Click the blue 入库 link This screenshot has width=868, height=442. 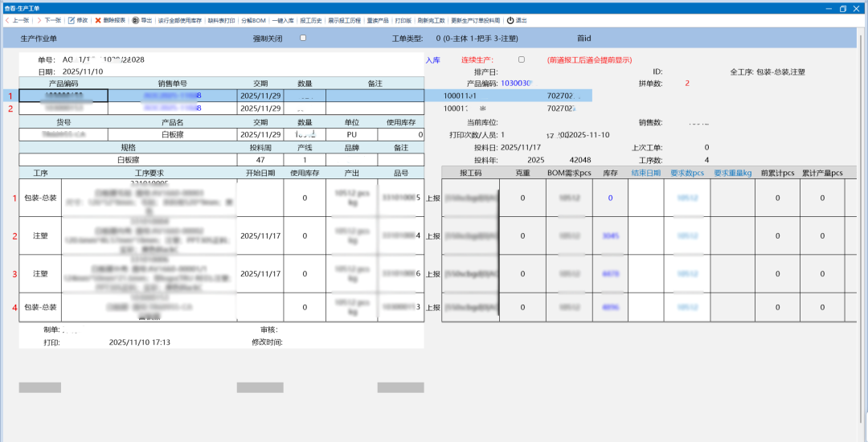point(433,59)
